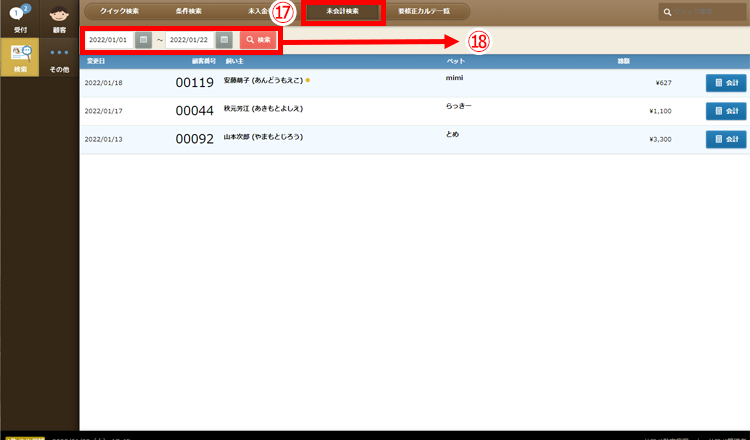Click date 2022/01/13 in third row
This screenshot has height=440, width=750.
(103, 139)
